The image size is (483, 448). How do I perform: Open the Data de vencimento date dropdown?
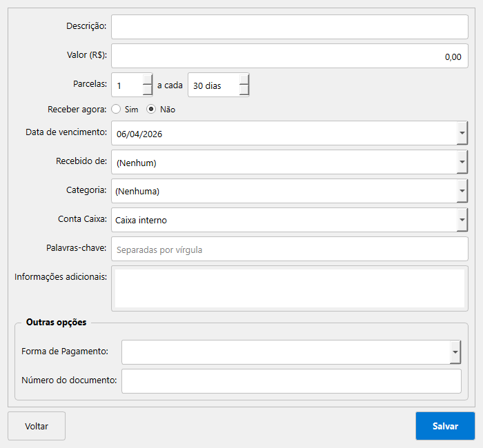pos(462,134)
